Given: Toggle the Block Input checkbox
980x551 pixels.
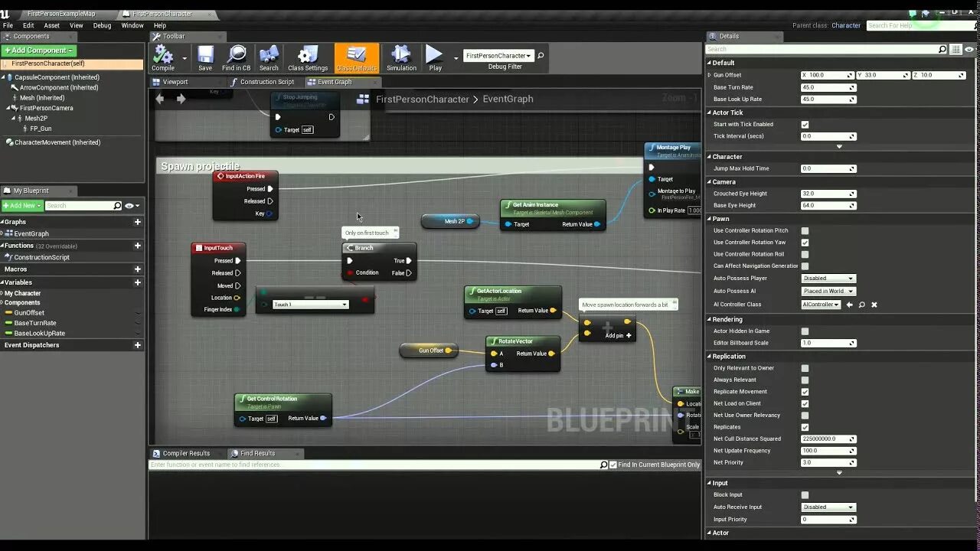Looking at the screenshot, I should (805, 495).
